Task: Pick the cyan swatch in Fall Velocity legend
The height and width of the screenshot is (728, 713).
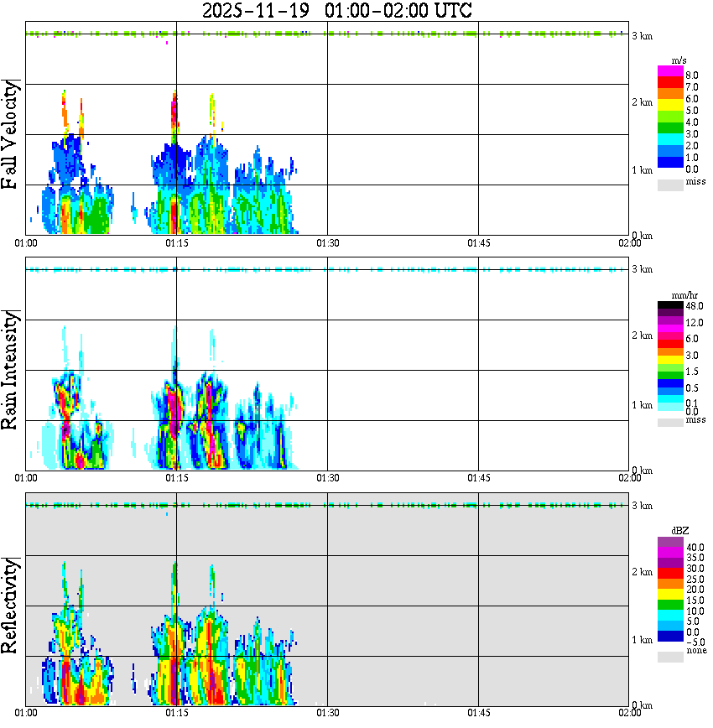Action: pyautogui.click(x=670, y=140)
